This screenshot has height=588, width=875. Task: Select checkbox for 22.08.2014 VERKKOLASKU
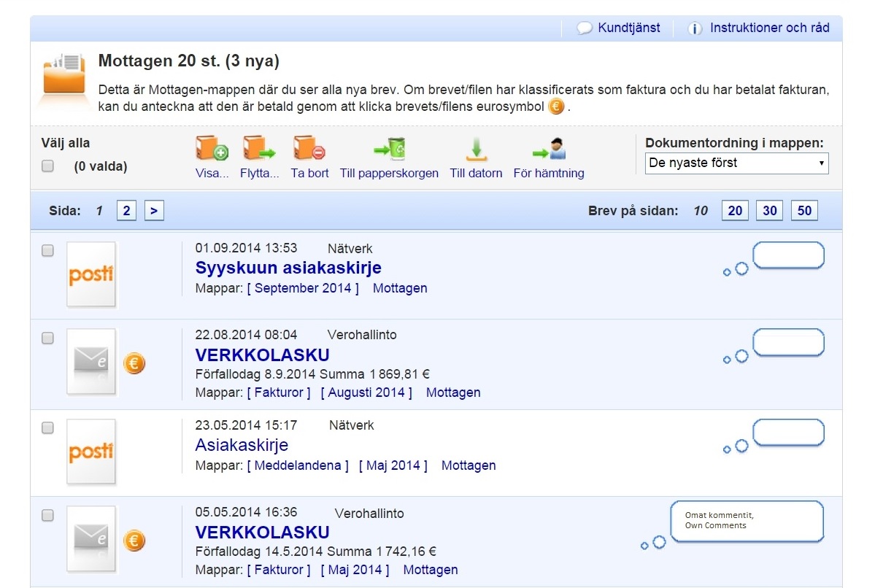pyautogui.click(x=48, y=338)
